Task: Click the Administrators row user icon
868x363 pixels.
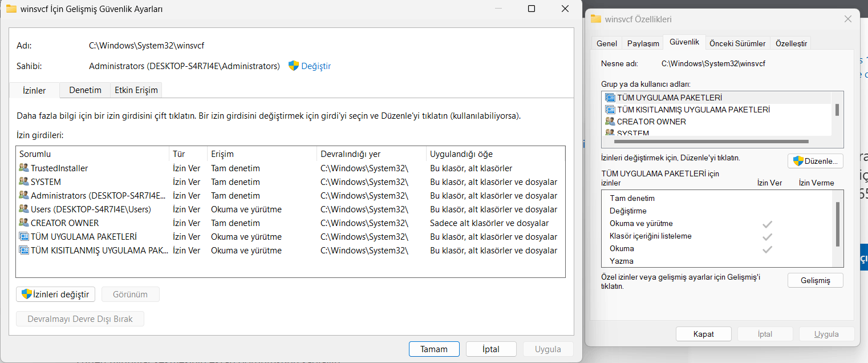Action: click(x=24, y=196)
